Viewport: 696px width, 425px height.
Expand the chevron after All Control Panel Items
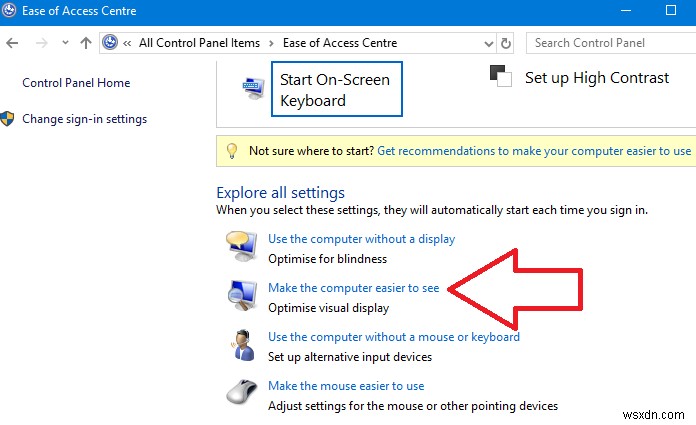[x=268, y=43]
